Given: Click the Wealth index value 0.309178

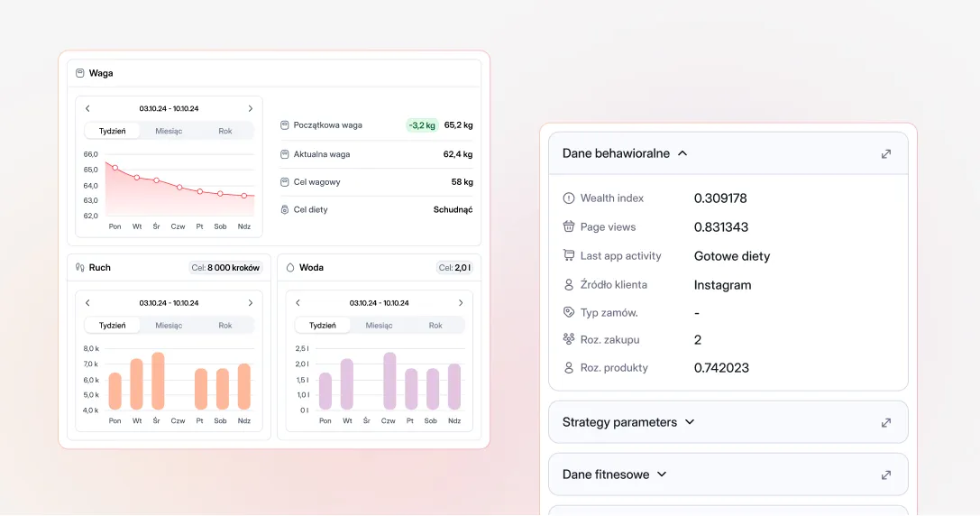Looking at the screenshot, I should [720, 198].
